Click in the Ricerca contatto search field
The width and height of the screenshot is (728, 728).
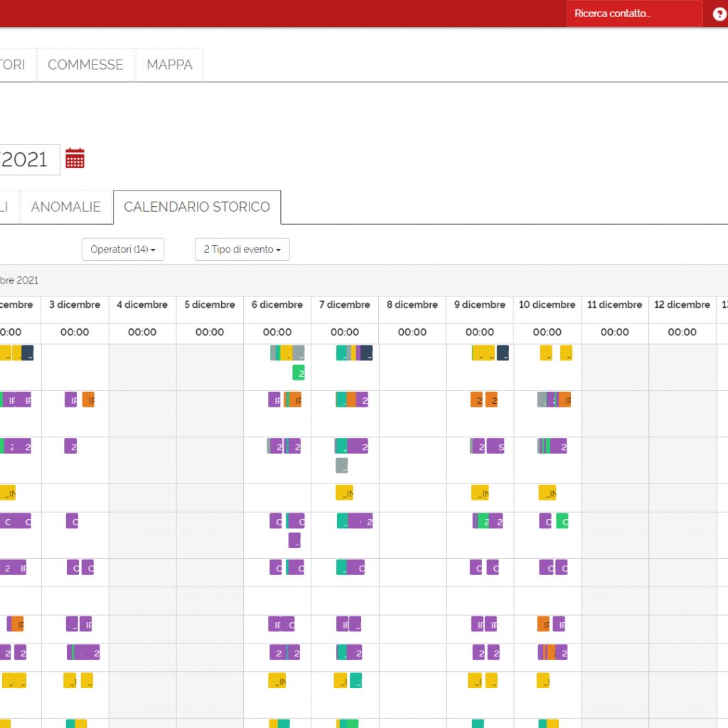[633, 14]
